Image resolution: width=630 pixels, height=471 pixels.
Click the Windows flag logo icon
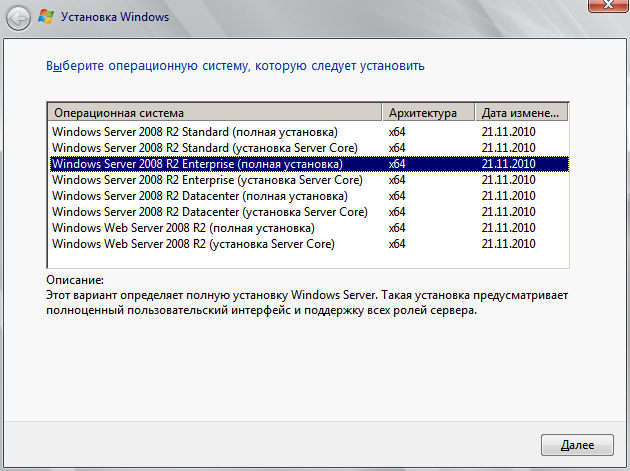[x=46, y=17]
